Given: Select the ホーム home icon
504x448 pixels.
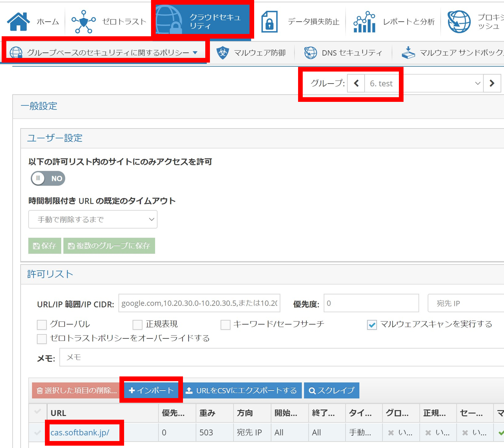Looking at the screenshot, I should point(18,20).
